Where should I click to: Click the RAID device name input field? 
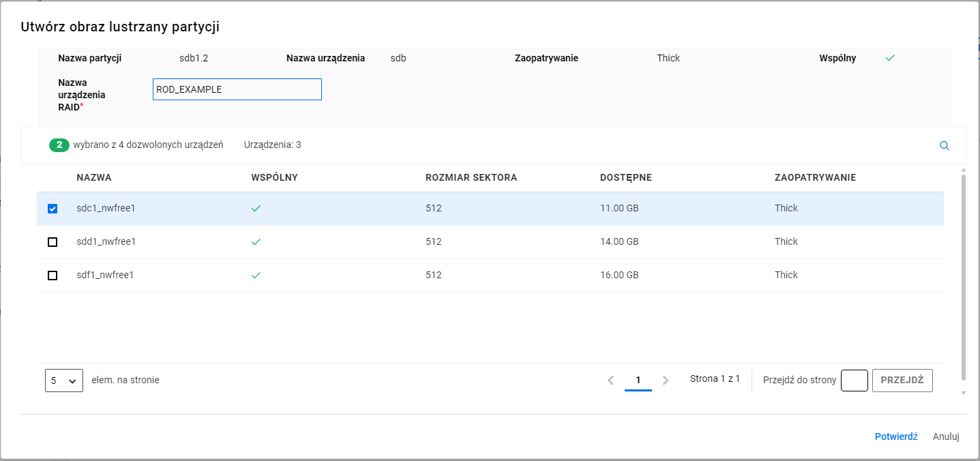click(237, 89)
